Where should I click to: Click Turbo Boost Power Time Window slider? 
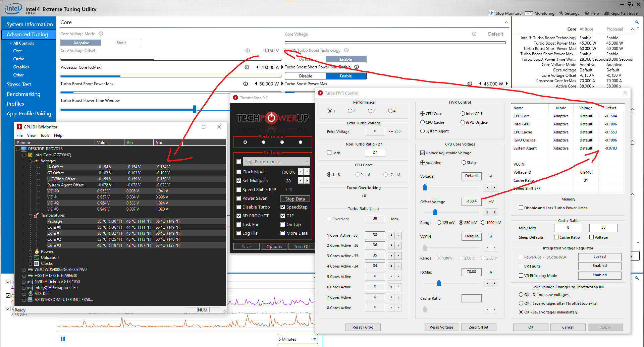pyautogui.click(x=195, y=109)
